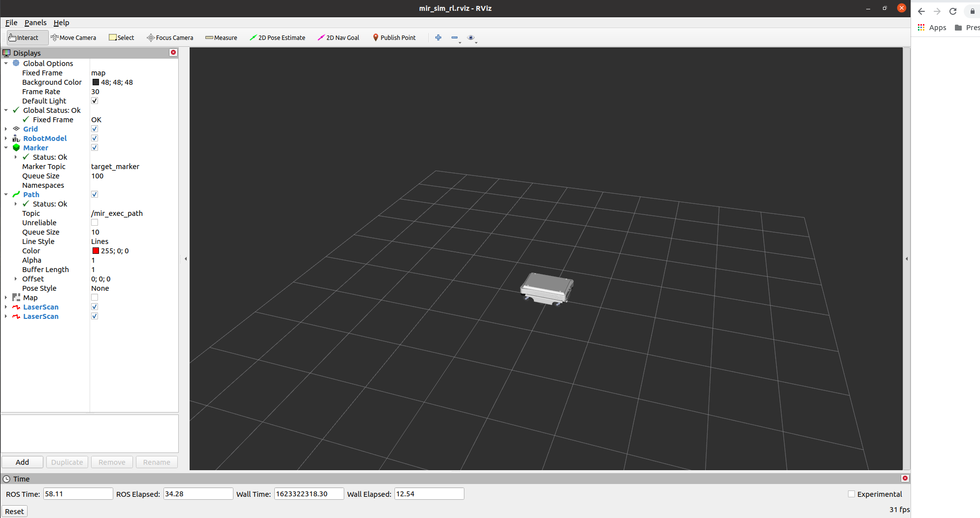Uncheck the Grid display checkbox
Screen dimensions: 980x518
click(95, 129)
